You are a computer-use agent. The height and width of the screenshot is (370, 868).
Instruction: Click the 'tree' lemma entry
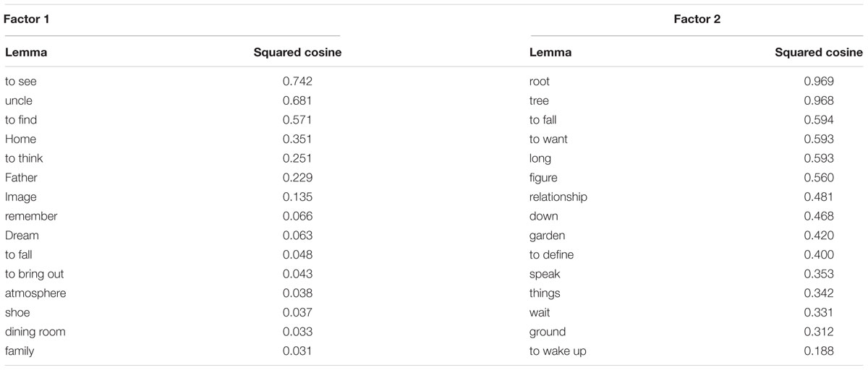tap(540, 100)
